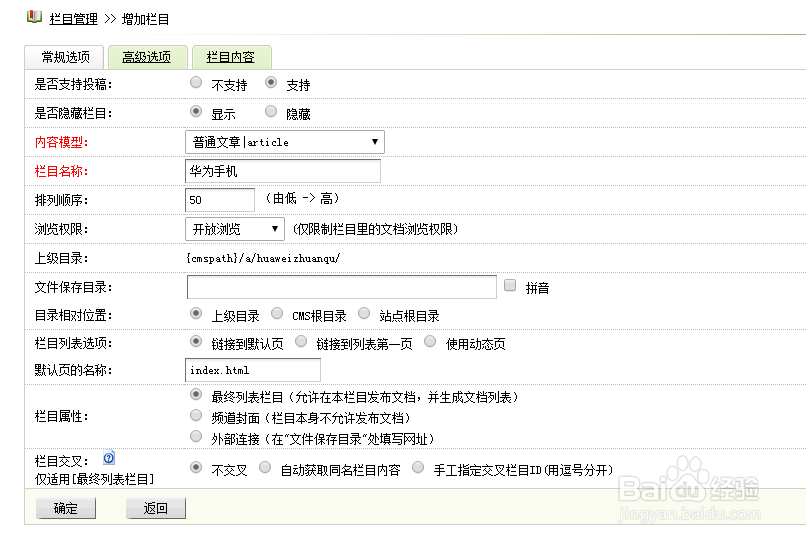Screen dimensions: 806x542
Task: Click the 上级目录 path {cmspath}/a/huaweizhuanqu/
Action: click(263, 258)
